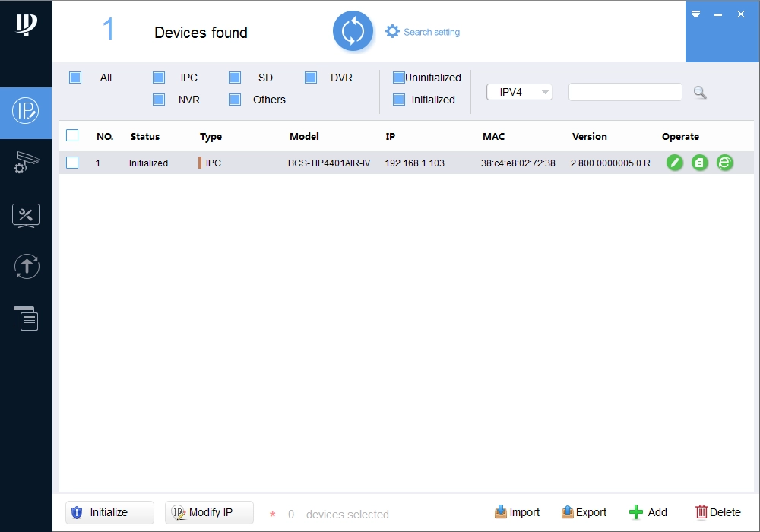Viewport: 760px width, 532px height.
Task: Click into the search text field
Action: coord(625,92)
